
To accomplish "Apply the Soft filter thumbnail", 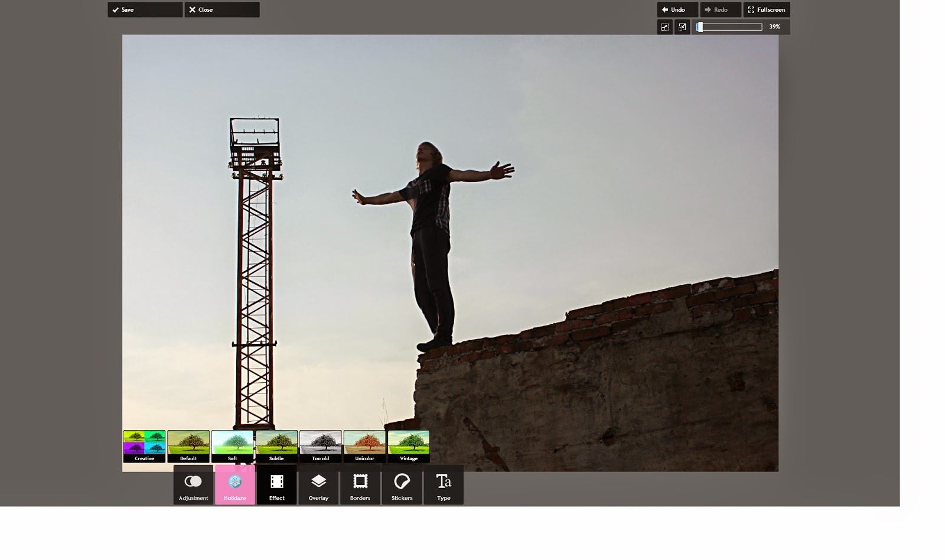I will (233, 447).
